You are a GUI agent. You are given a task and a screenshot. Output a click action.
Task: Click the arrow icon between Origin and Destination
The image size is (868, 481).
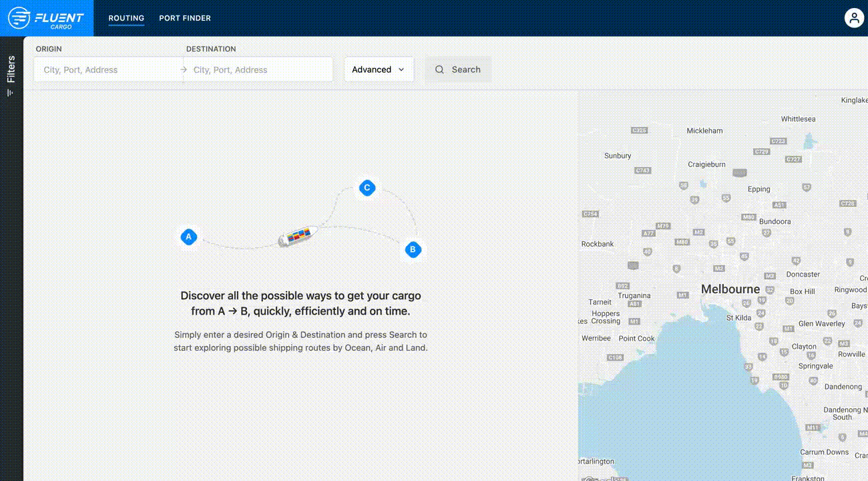(183, 69)
